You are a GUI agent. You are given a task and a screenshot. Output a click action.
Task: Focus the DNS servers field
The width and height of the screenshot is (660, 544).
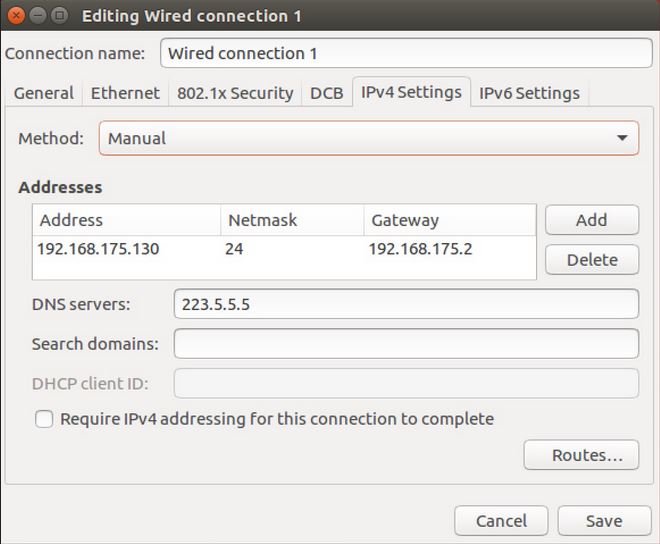coord(406,304)
